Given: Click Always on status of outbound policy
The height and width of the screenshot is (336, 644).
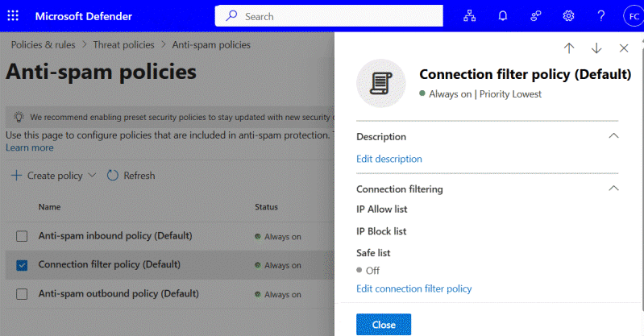Looking at the screenshot, I should coord(278,295).
